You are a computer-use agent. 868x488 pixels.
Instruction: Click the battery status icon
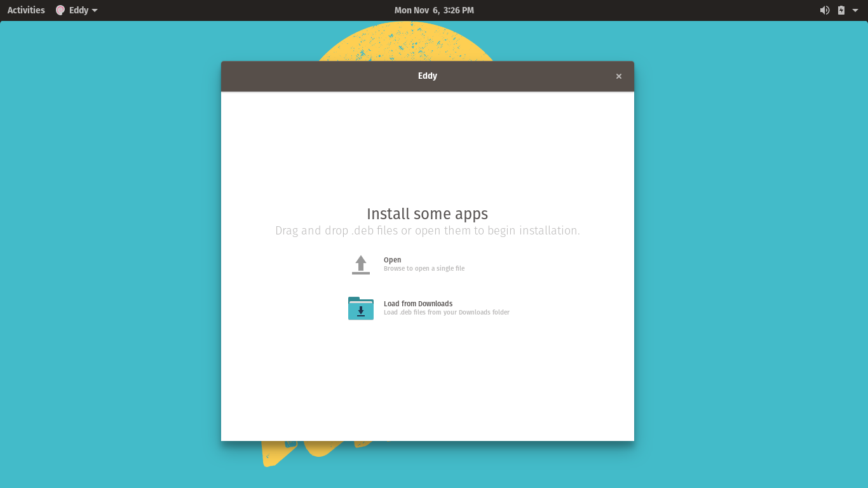tap(841, 10)
